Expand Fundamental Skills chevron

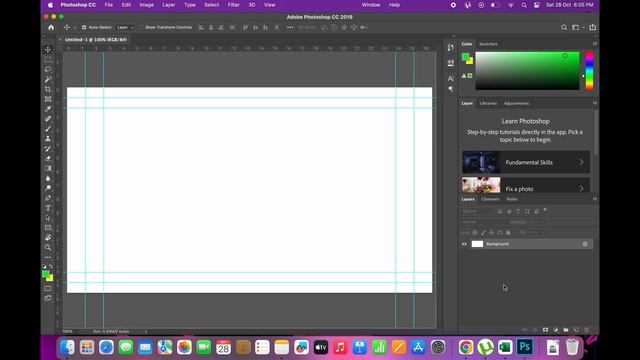(581, 162)
